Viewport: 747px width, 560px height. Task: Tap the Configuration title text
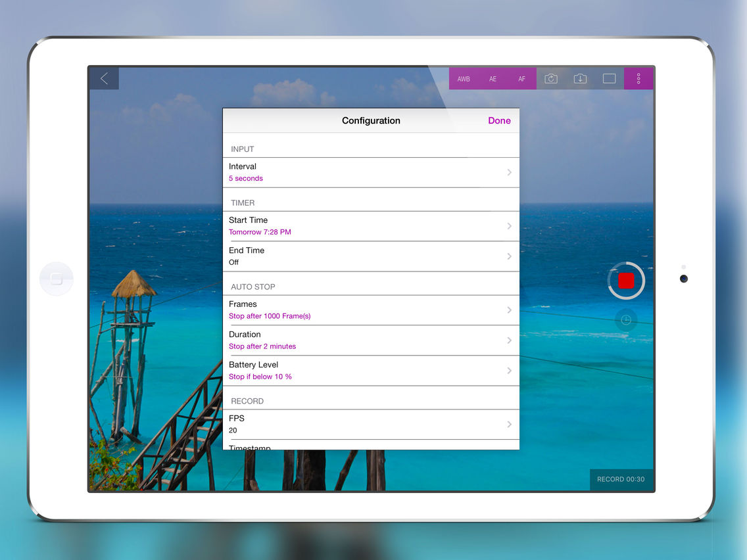tap(371, 120)
